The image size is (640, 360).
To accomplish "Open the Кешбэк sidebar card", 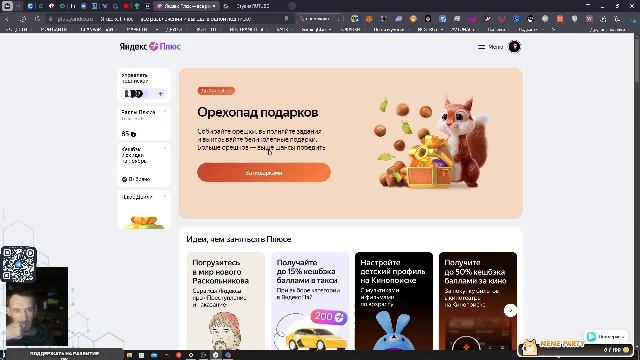I will click(144, 164).
